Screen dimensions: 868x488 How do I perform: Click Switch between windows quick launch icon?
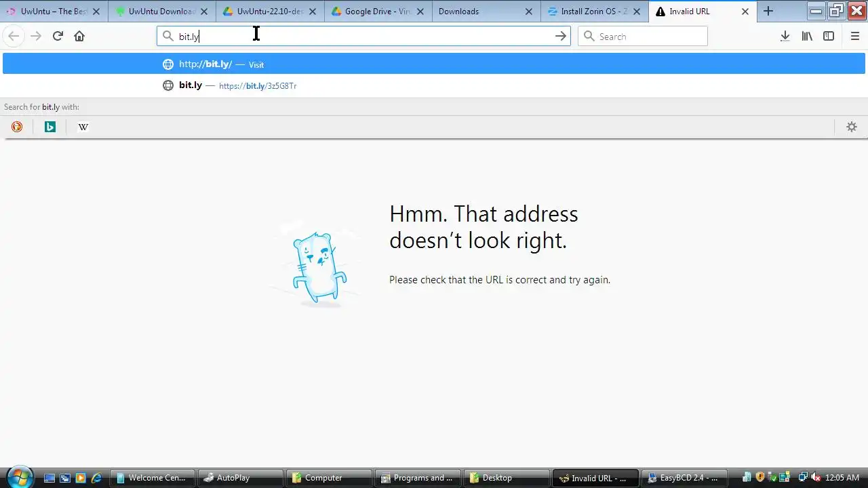[x=65, y=478]
